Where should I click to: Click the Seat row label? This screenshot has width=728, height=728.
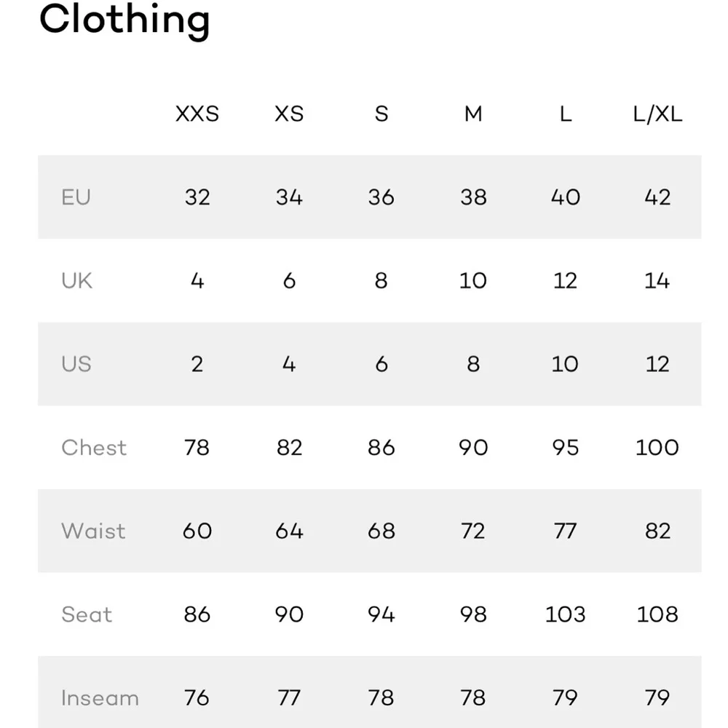point(87,614)
